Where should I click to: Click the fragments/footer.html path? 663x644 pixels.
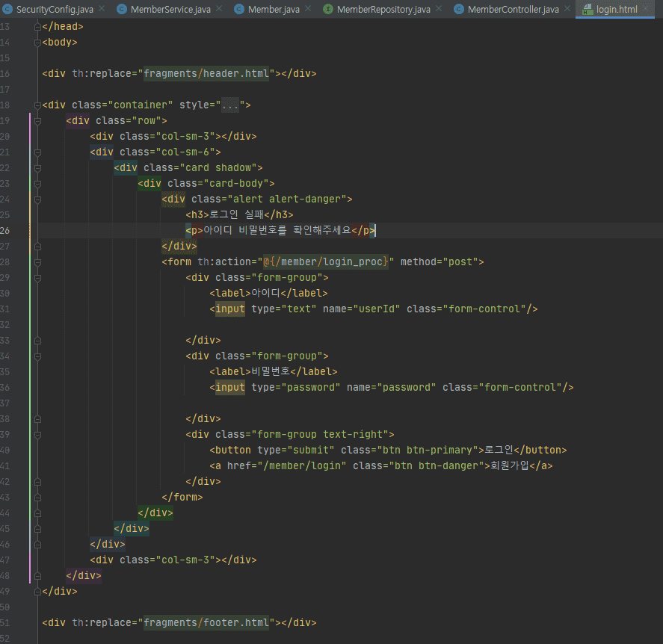tap(206, 622)
